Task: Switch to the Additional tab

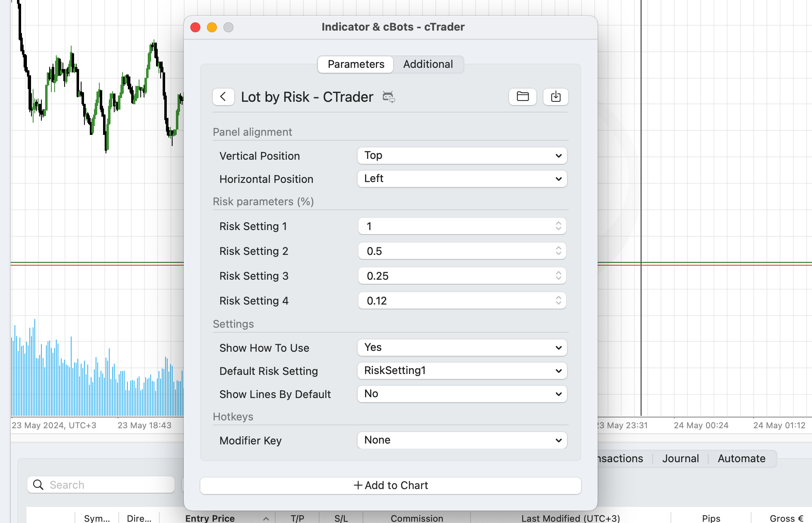Action: pyautogui.click(x=428, y=64)
